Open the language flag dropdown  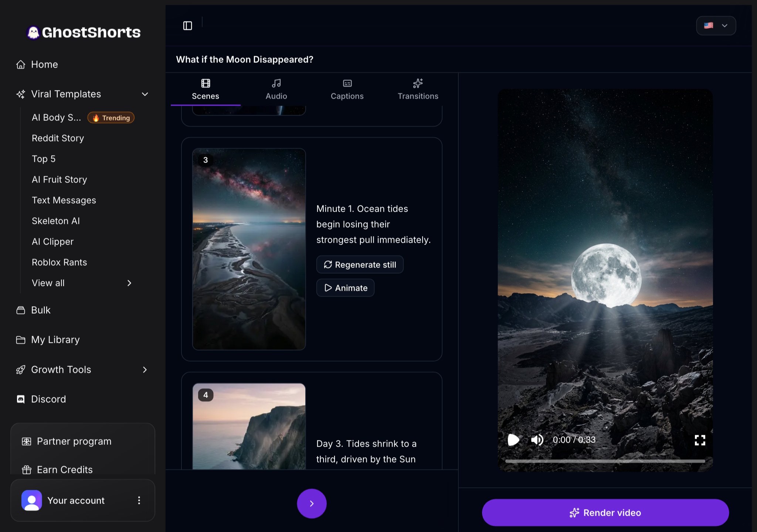[x=716, y=26]
